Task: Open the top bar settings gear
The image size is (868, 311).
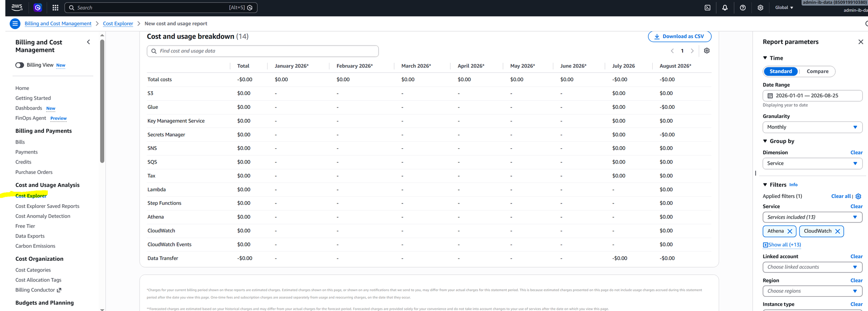Action: click(x=760, y=7)
